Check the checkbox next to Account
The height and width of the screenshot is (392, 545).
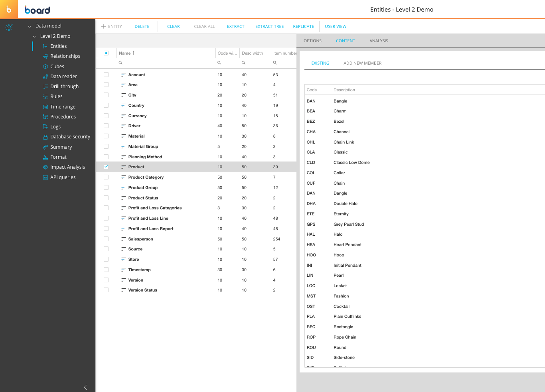[106, 74]
